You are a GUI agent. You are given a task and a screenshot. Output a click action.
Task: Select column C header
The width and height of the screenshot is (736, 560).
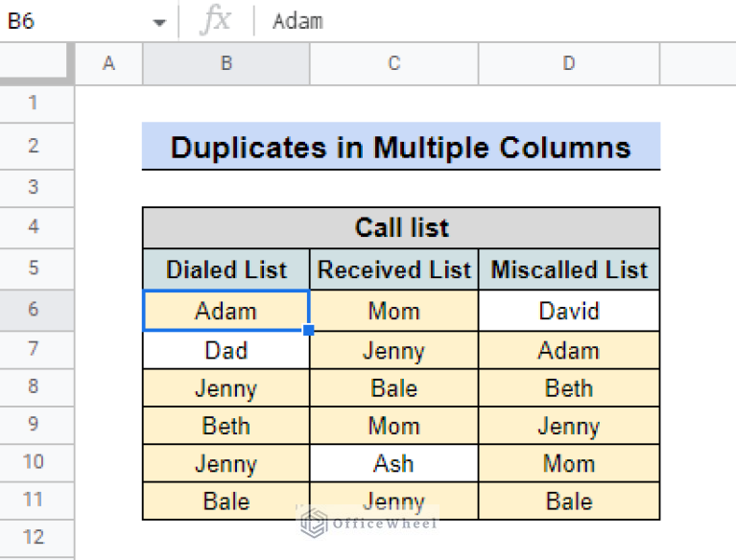tap(393, 63)
